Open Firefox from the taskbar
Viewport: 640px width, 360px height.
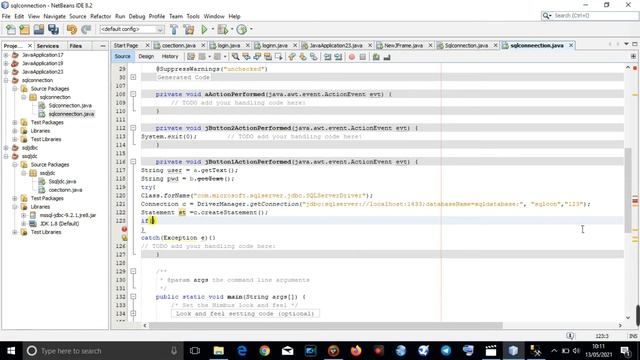(356, 351)
